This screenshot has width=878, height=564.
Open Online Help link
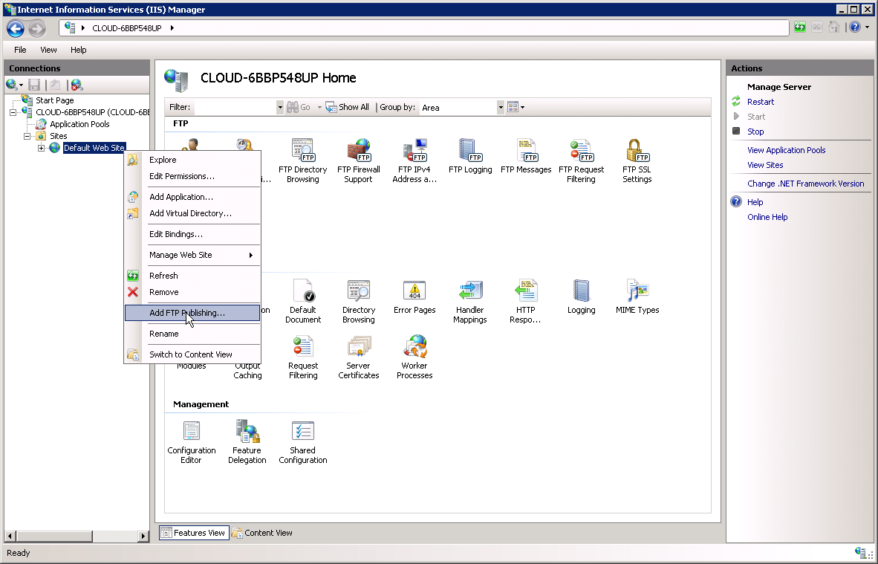tap(767, 217)
